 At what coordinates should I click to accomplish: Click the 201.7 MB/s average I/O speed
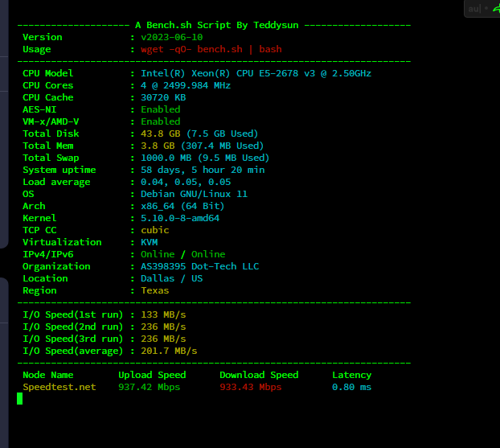[169, 351]
